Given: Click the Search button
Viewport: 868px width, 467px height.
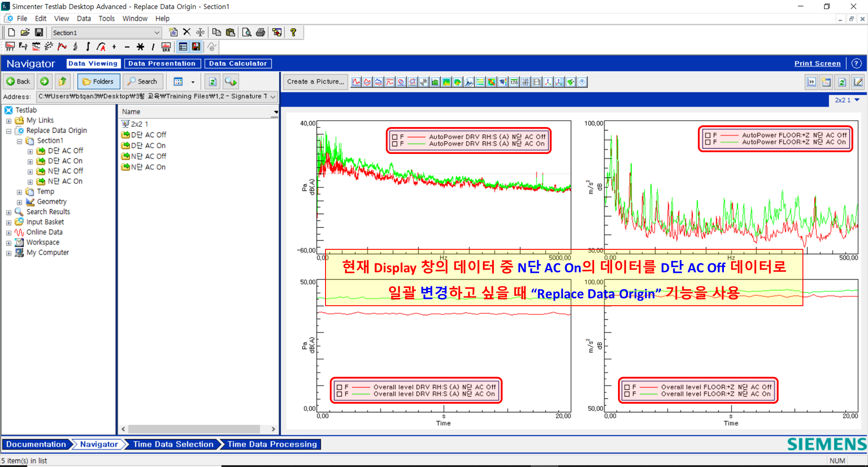Looking at the screenshot, I should coord(143,81).
